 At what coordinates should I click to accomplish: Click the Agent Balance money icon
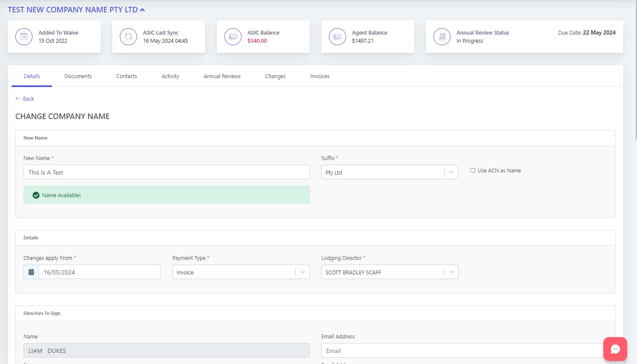pos(337,37)
